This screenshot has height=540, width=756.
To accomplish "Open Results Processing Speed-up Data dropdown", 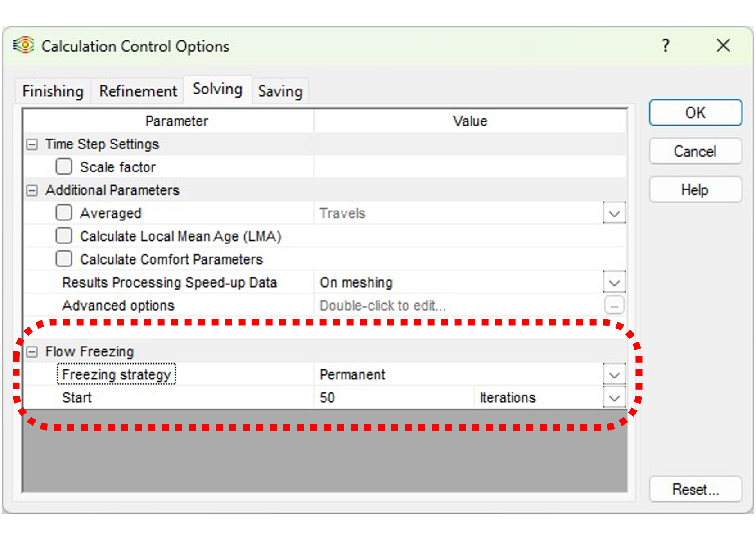I will 614,282.
